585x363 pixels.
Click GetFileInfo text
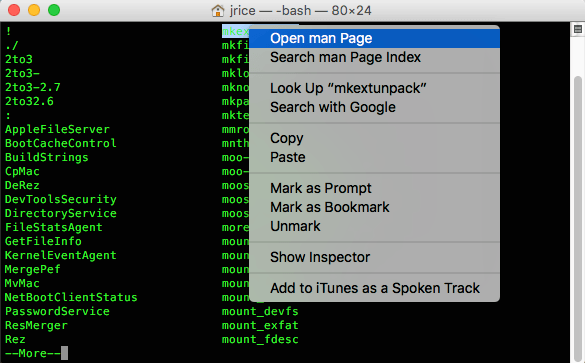click(43, 241)
